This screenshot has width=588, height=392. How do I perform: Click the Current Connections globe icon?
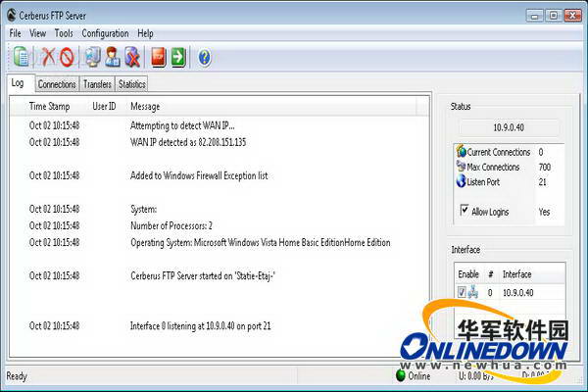pyautogui.click(x=461, y=151)
